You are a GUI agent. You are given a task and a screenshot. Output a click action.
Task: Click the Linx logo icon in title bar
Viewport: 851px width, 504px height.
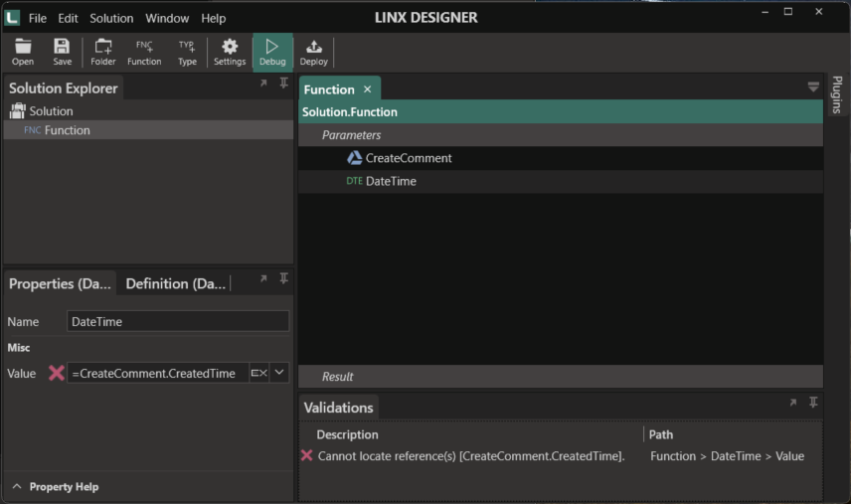tap(12, 17)
